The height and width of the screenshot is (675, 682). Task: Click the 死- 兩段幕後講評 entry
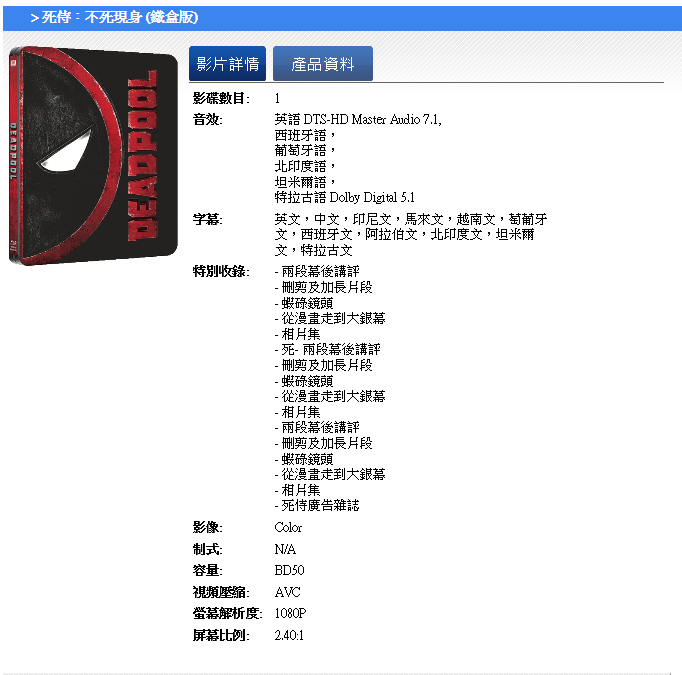[328, 349]
